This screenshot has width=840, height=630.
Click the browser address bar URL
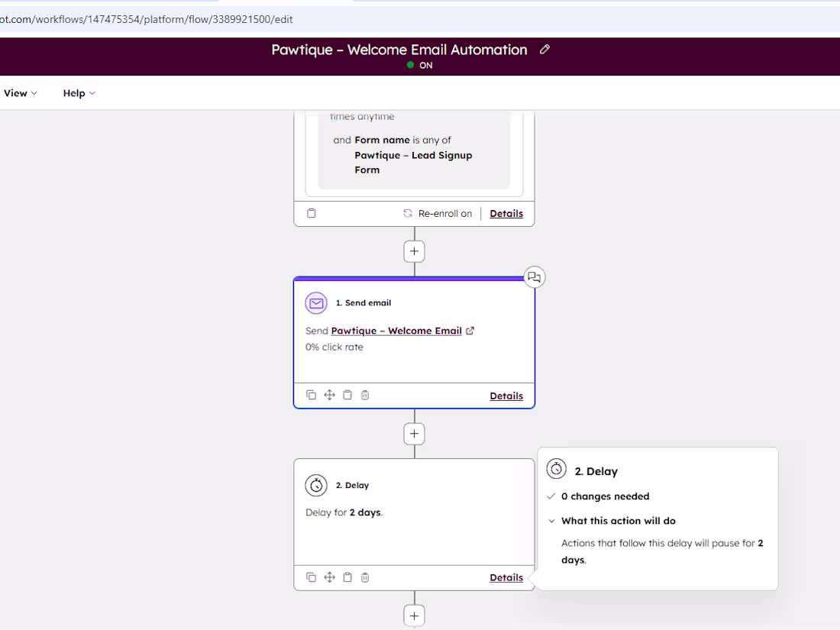[147, 19]
